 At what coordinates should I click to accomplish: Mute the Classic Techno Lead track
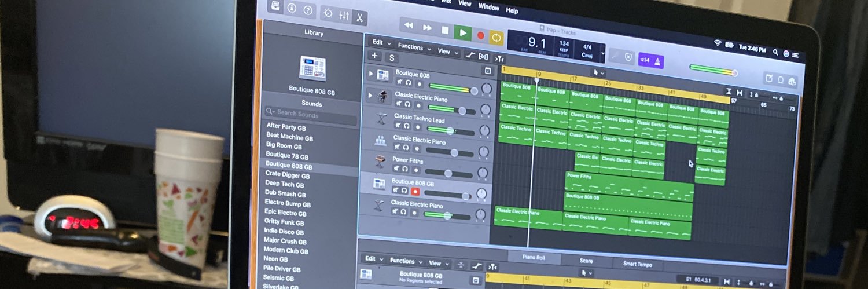coord(398,125)
